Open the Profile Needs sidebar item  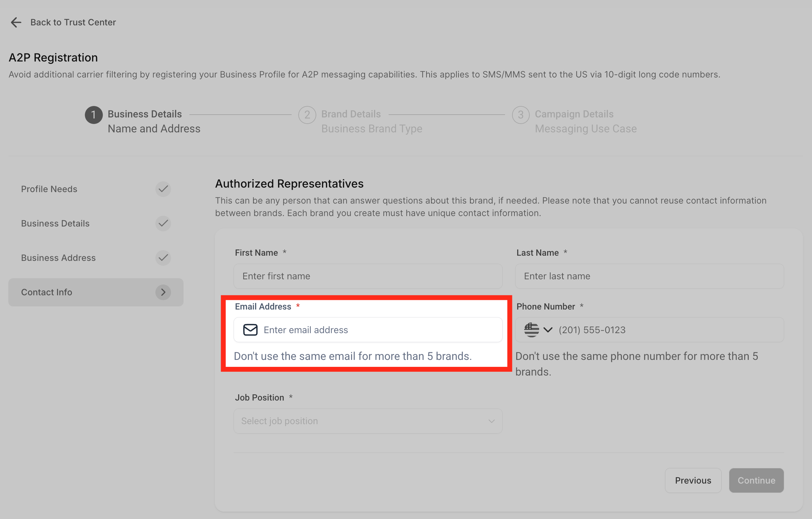(x=49, y=189)
